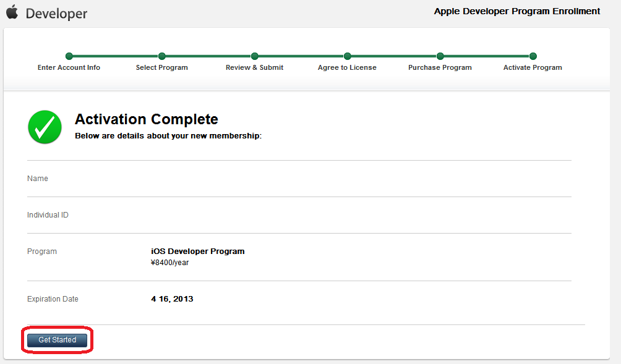Click the iOS Developer Program text
Screen dimensions: 621x364
click(198, 252)
